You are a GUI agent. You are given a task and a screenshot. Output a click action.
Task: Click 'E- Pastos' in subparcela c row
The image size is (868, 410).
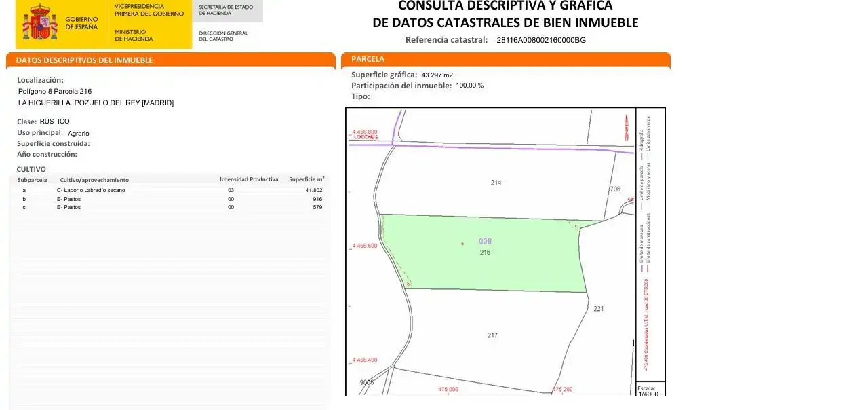pos(68,207)
